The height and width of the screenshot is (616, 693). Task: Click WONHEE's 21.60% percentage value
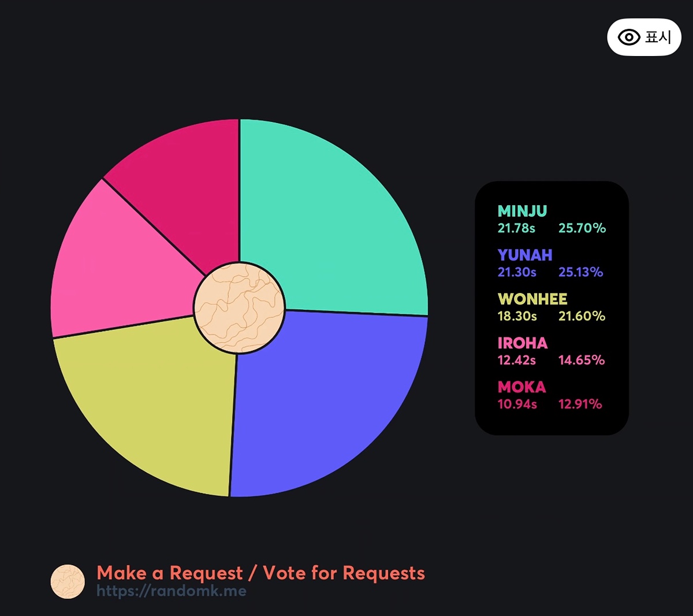[582, 316]
